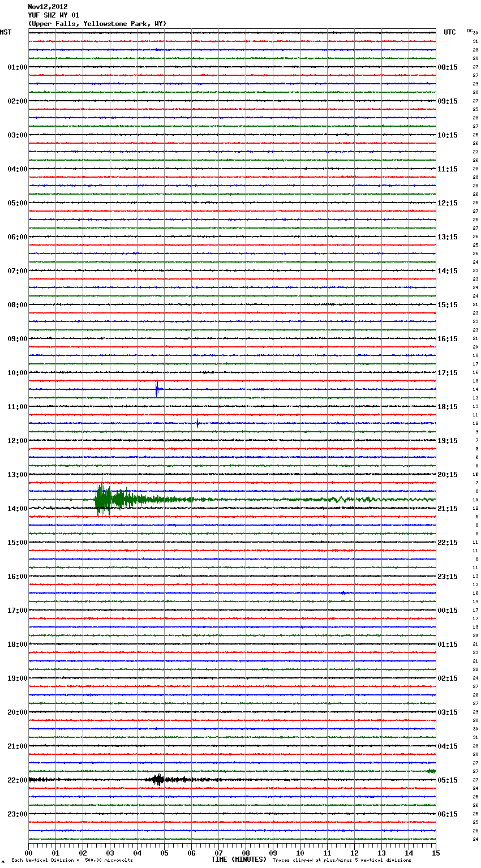The image size is (481, 868).
Task: Click the Each Vertical Division 500.00 microvolts note
Action: point(72,860)
